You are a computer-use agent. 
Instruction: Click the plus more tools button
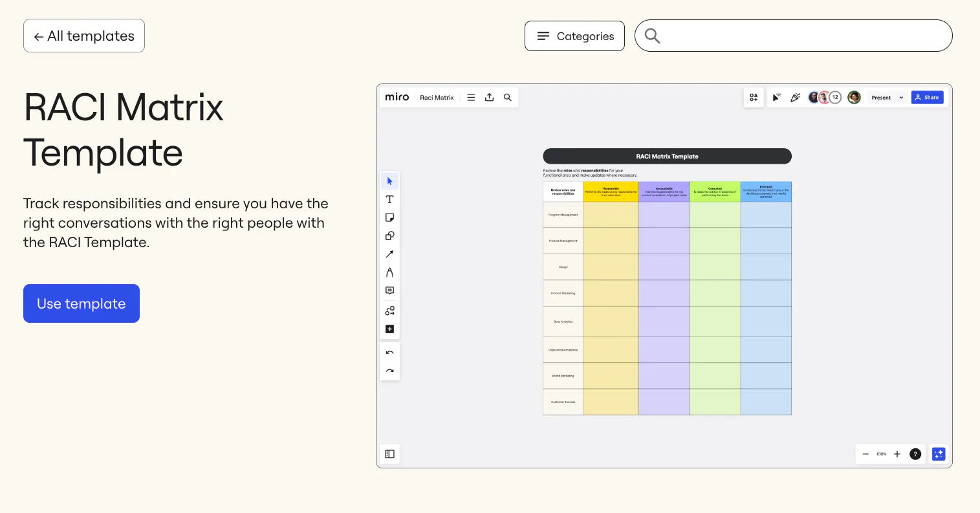389,329
